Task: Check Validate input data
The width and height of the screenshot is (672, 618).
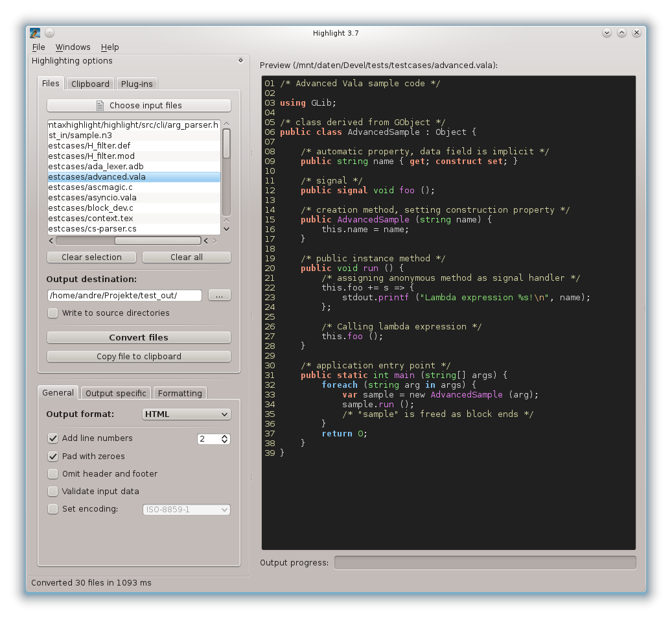Action: pyautogui.click(x=52, y=492)
